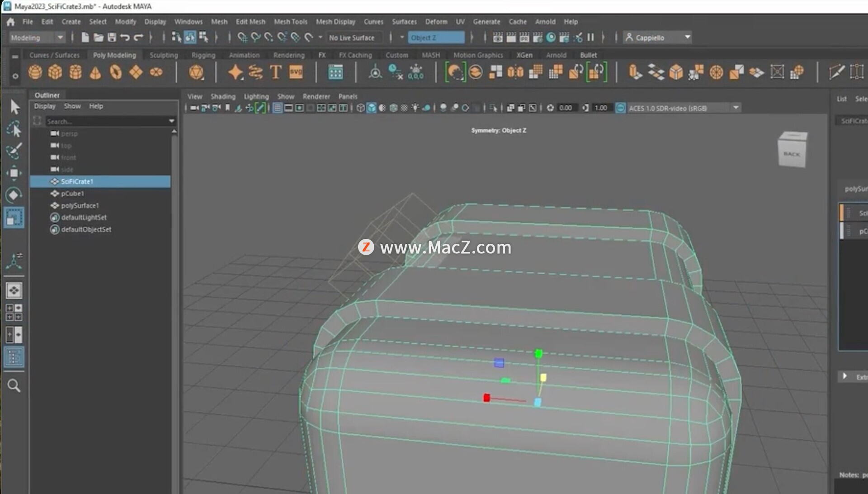This screenshot has width=868, height=494.
Task: Toggle the Outliner panel layout button
Action: pos(14,357)
